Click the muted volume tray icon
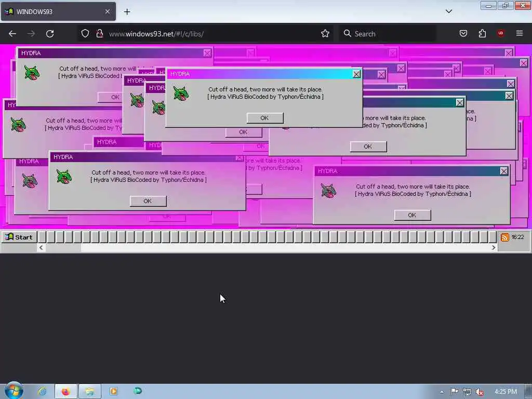Image resolution: width=532 pixels, height=399 pixels. point(480,392)
